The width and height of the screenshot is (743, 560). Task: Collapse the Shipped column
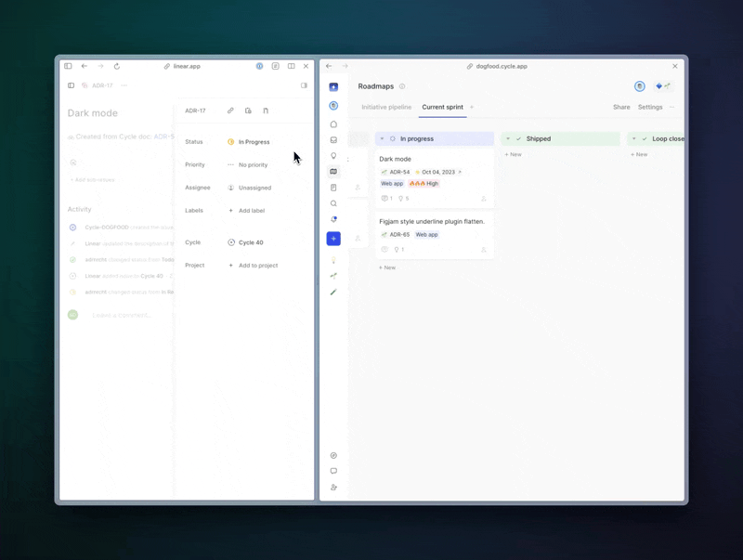(x=508, y=138)
